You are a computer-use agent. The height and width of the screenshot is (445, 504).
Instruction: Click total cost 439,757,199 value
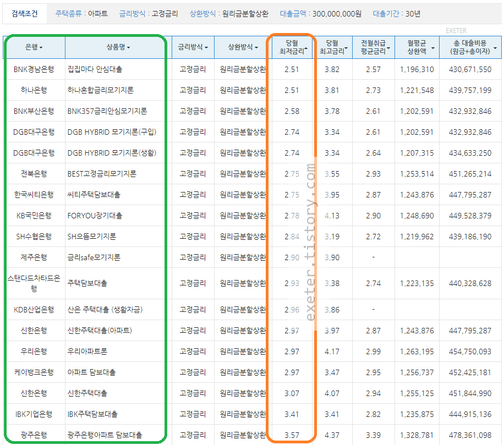pyautogui.click(x=470, y=90)
